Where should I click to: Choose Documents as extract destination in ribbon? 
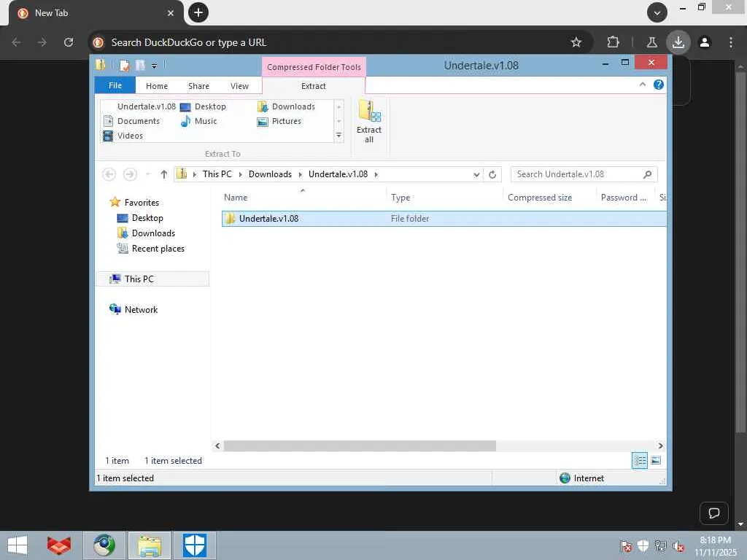pos(131,121)
